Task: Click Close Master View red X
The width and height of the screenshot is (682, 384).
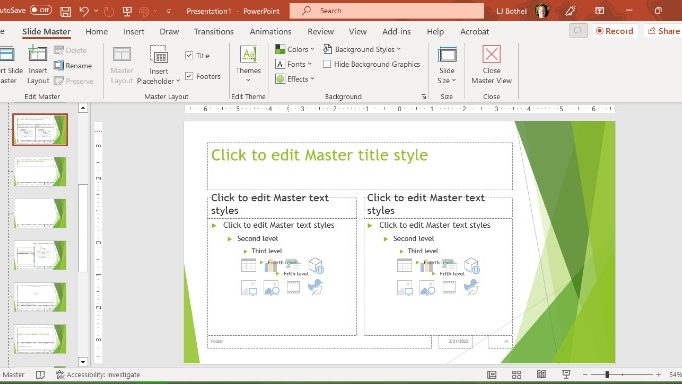Action: [491, 54]
